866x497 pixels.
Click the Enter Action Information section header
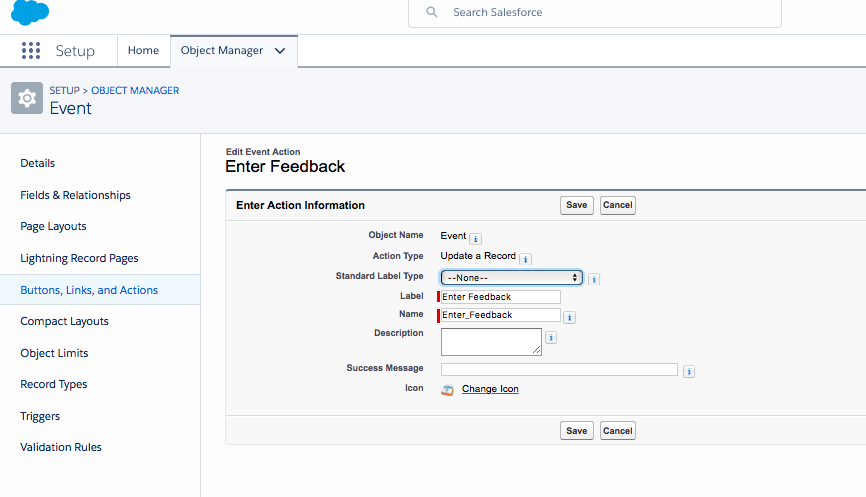[300, 205]
